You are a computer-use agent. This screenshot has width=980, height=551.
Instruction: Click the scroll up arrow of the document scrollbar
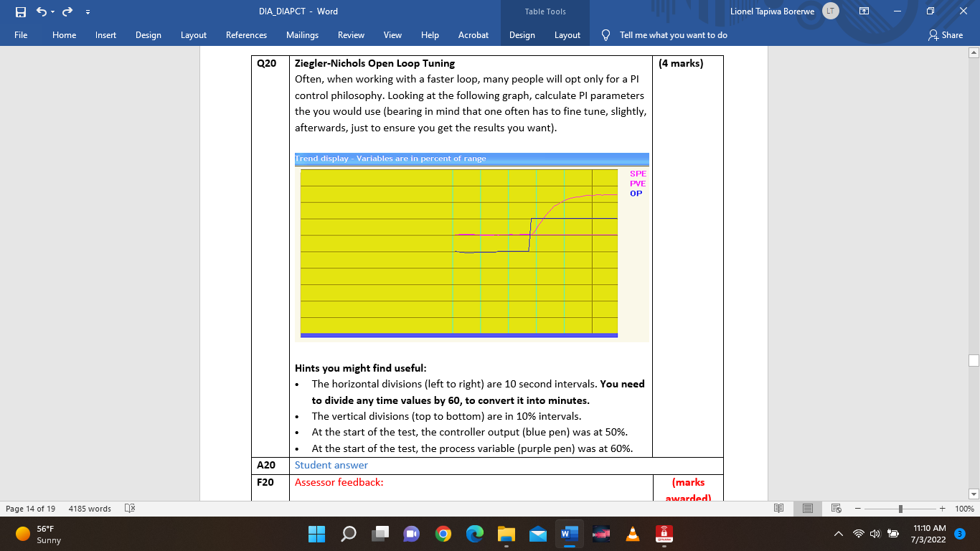click(974, 52)
